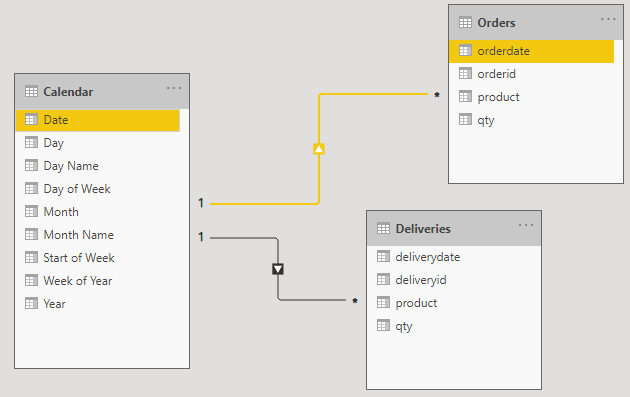The width and height of the screenshot is (630, 397).
Task: Click the table icon next to Deliveries title
Action: (383, 229)
